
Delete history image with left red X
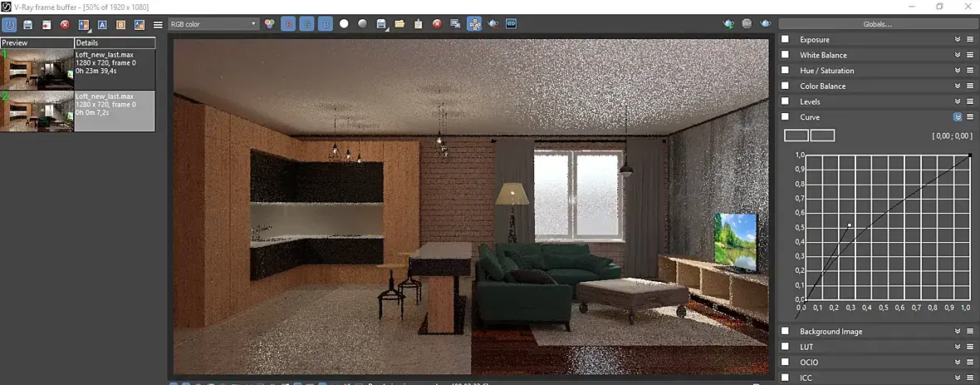tap(65, 24)
